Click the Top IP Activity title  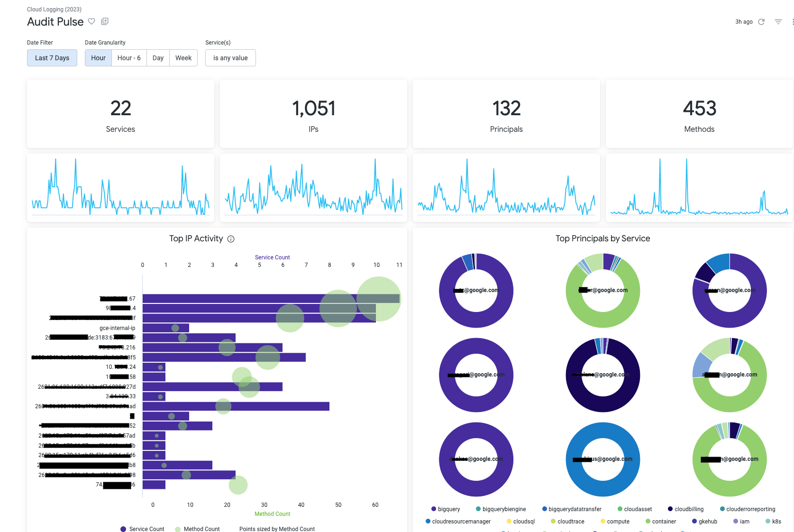click(x=196, y=238)
